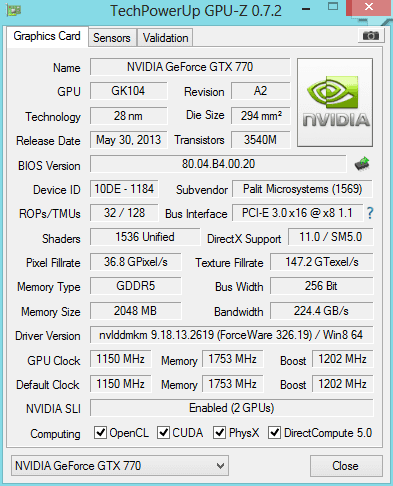Click the Device ID field 10DE - 1184
Screen dimensions: 393x486
pos(124,189)
